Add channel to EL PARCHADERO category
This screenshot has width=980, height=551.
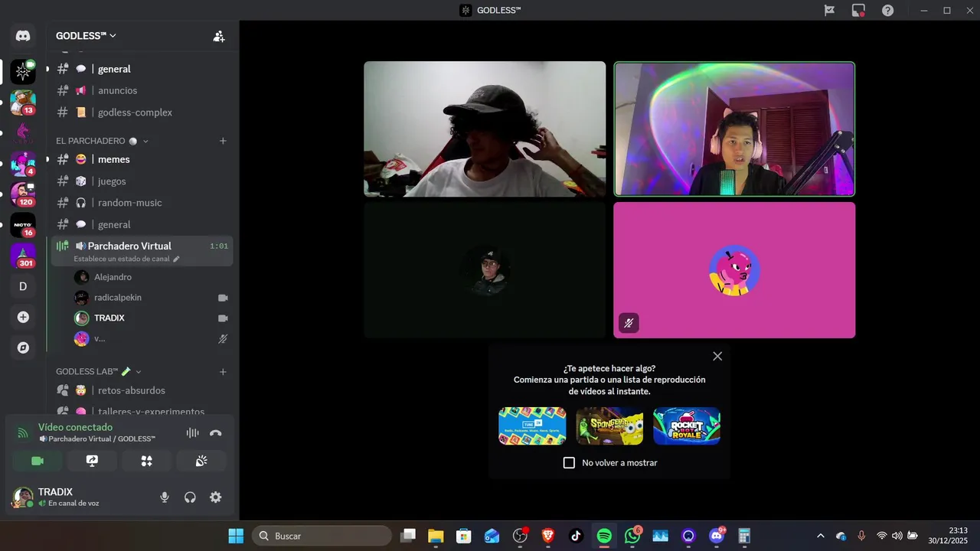223,141
